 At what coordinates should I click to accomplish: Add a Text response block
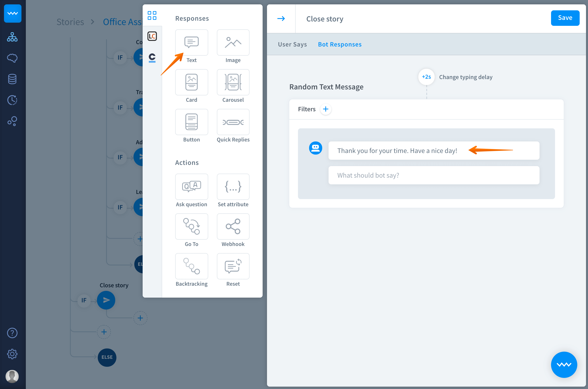click(191, 43)
